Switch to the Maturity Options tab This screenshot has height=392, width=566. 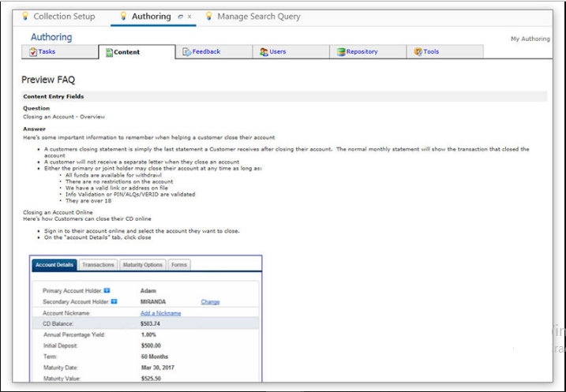tap(143, 265)
